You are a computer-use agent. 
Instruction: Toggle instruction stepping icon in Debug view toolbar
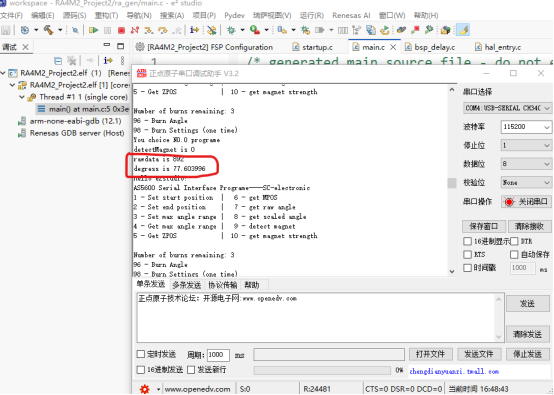[108, 61]
